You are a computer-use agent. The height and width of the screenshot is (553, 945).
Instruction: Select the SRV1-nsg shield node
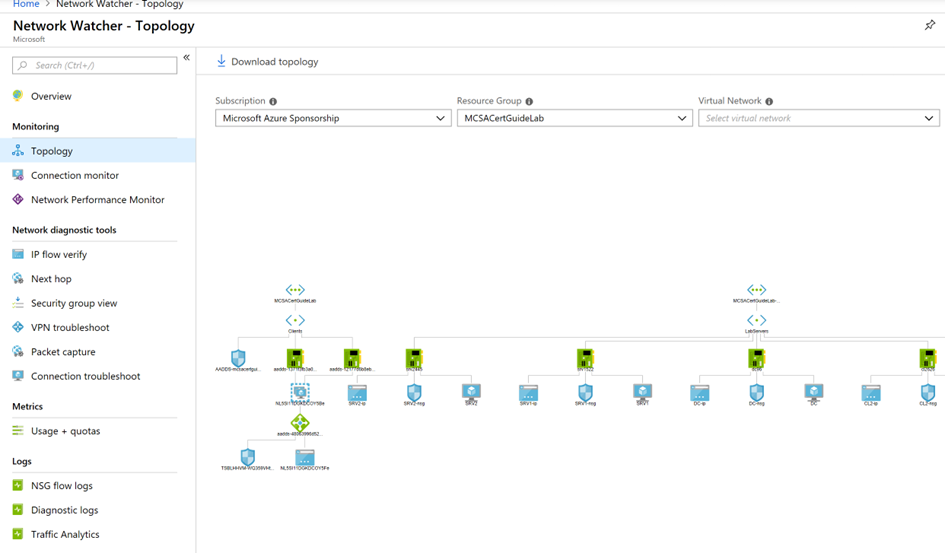585,393
